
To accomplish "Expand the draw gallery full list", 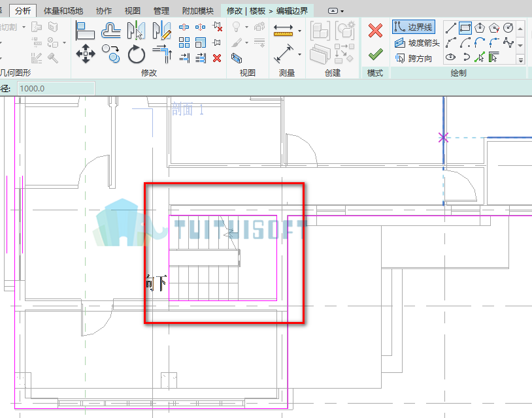I will click(x=520, y=60).
